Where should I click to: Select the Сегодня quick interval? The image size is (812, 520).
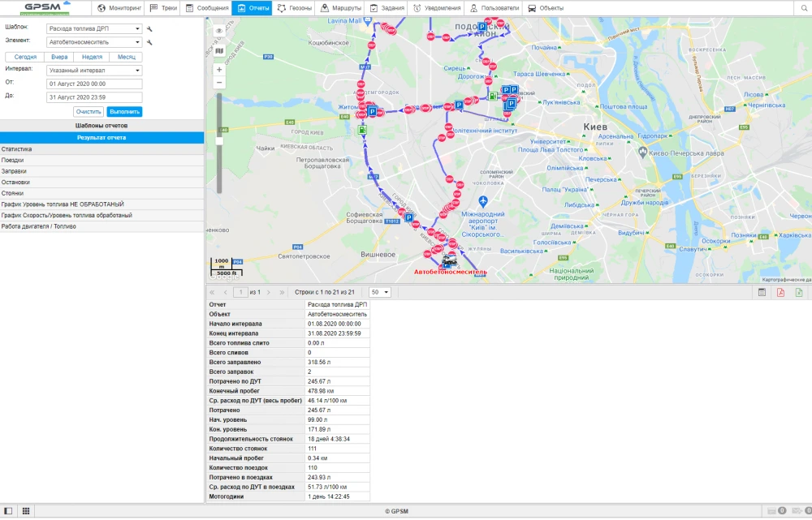(x=25, y=57)
